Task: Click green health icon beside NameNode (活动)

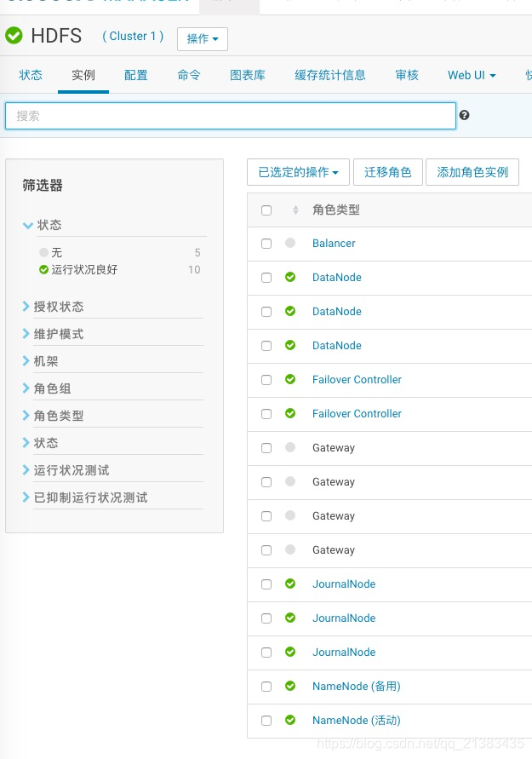Action: tap(290, 720)
